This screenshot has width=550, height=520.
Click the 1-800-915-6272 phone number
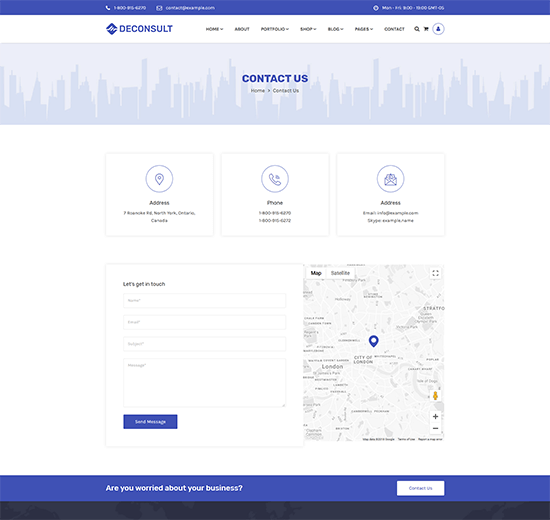[275, 220]
